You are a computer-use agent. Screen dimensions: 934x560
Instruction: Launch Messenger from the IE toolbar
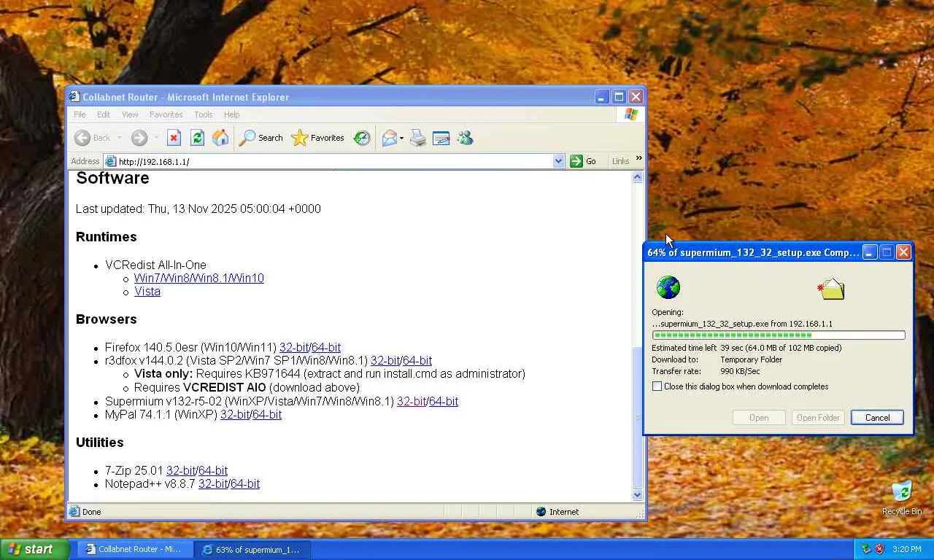click(465, 138)
